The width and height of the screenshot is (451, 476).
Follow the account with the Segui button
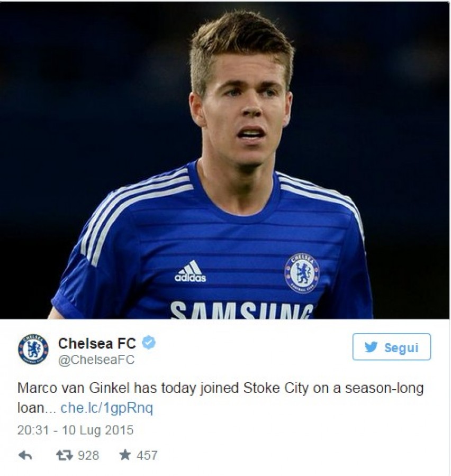(x=391, y=347)
